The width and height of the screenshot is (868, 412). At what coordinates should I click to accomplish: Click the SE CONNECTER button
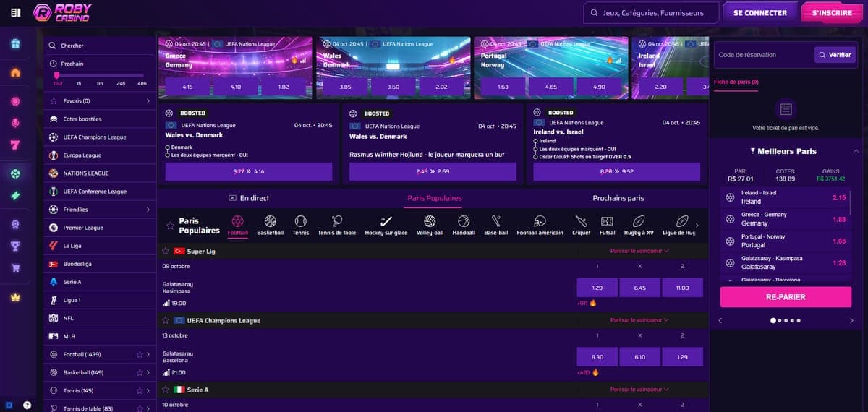pos(759,13)
